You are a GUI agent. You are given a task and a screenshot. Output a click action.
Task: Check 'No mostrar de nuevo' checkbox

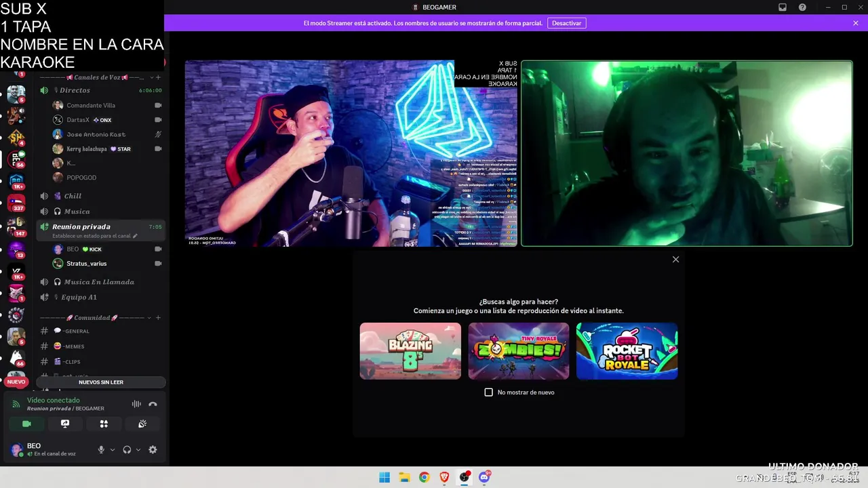(488, 392)
